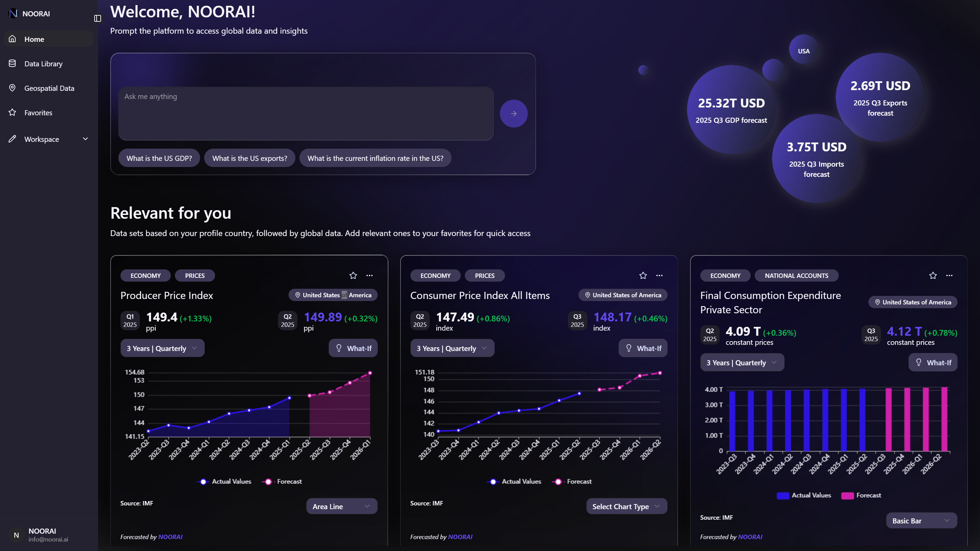
Task: Open the What-If tool on Producer Price Index
Action: click(x=353, y=348)
